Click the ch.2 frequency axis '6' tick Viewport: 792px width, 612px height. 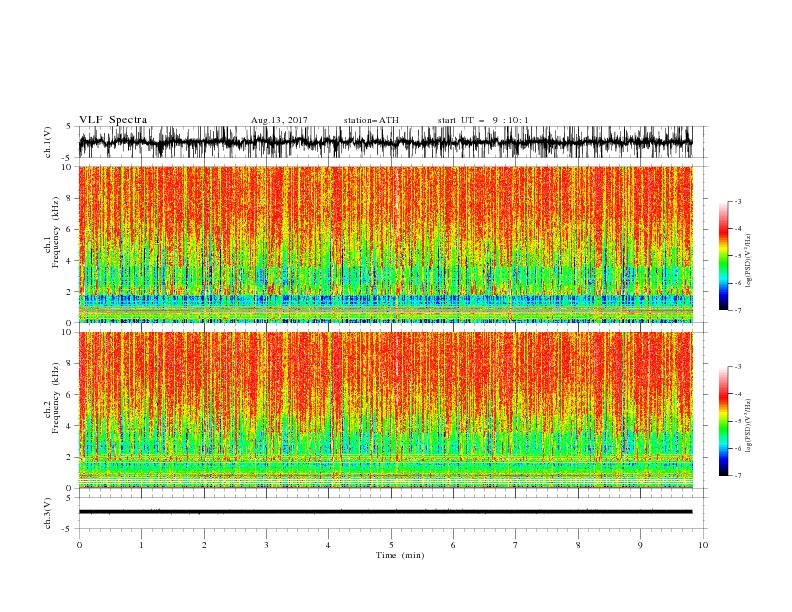point(70,395)
